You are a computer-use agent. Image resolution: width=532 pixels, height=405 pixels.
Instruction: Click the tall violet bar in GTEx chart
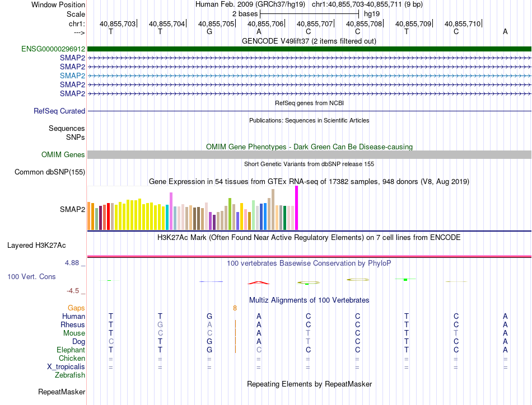click(x=171, y=211)
